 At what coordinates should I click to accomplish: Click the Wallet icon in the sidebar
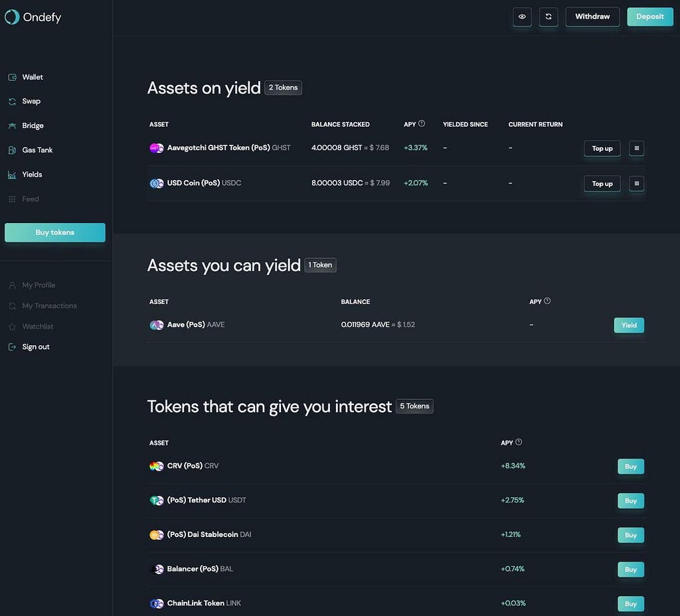coord(12,77)
